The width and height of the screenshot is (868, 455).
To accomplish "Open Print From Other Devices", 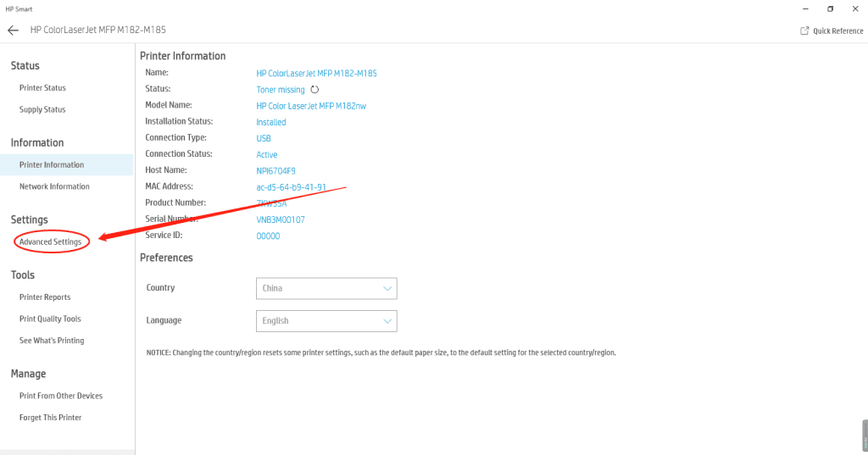I will 61,396.
